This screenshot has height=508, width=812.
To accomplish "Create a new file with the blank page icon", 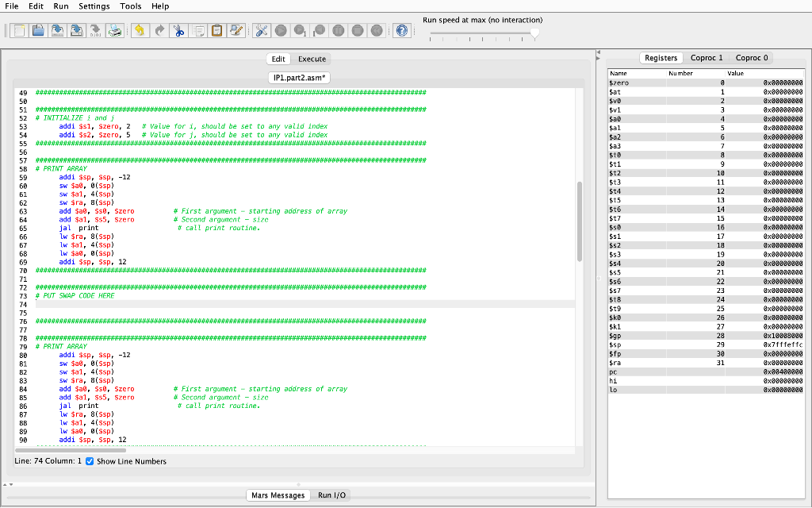I will coord(19,30).
